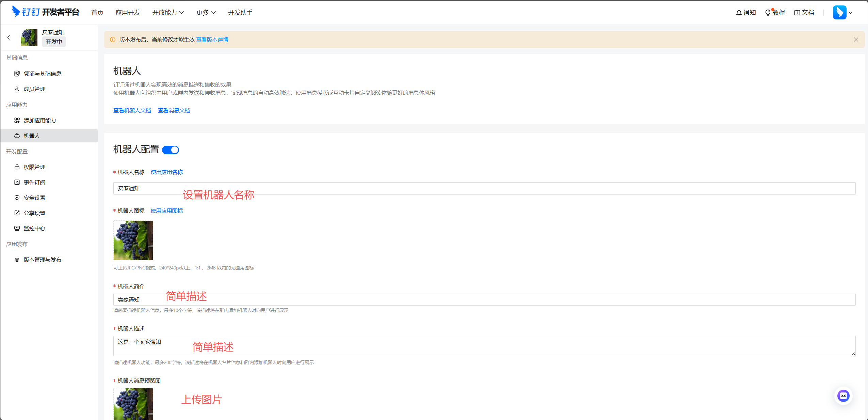This screenshot has height=420, width=868.
Task: Click the 使用应用名称 link
Action: click(167, 172)
